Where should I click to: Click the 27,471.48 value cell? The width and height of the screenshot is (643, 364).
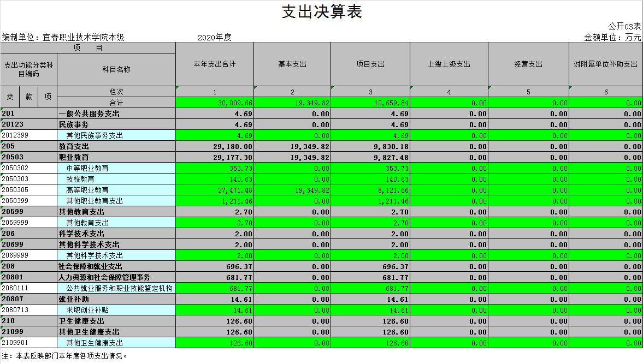click(x=215, y=190)
